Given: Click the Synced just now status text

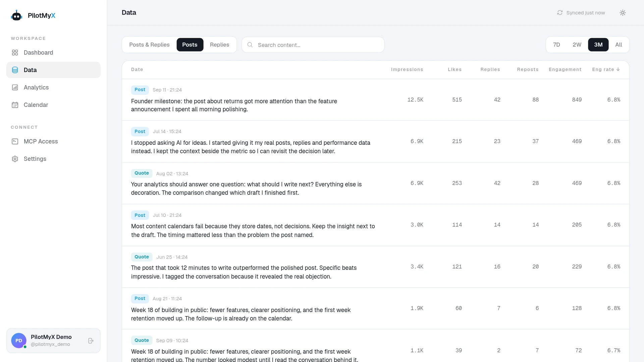Looking at the screenshot, I should [586, 13].
